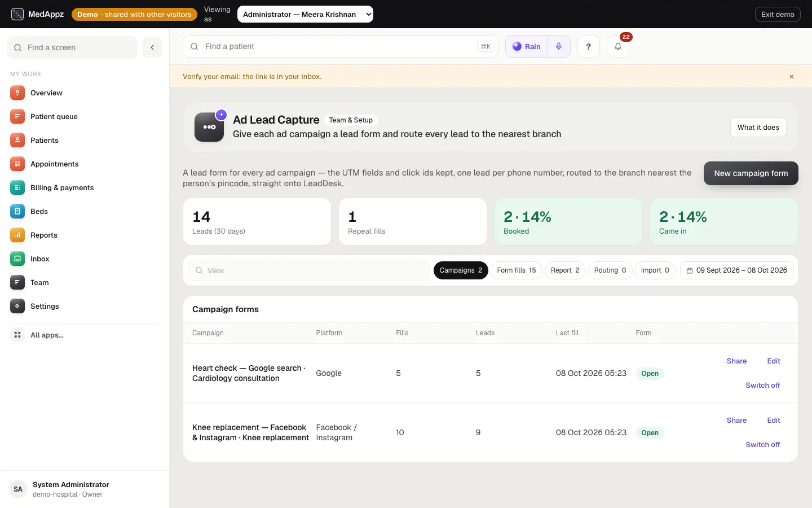Switch to the Campaigns tab
Viewport: 812px width, 508px height.
click(461, 270)
